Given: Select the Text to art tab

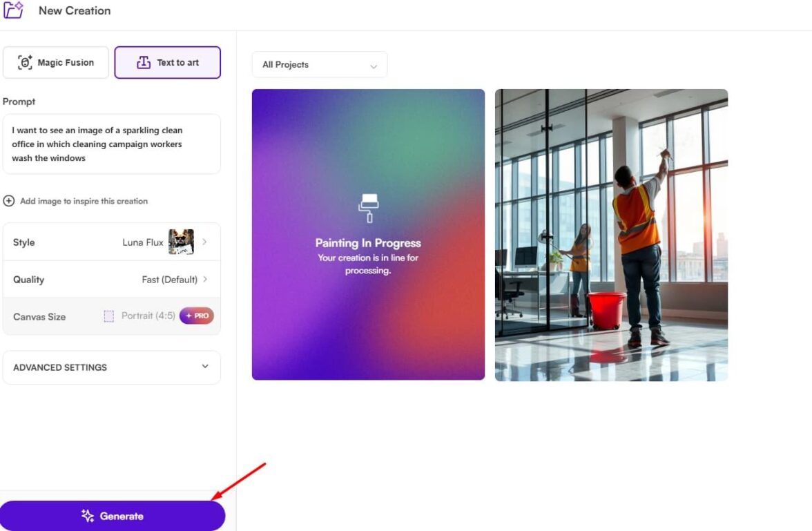Looking at the screenshot, I should [167, 63].
